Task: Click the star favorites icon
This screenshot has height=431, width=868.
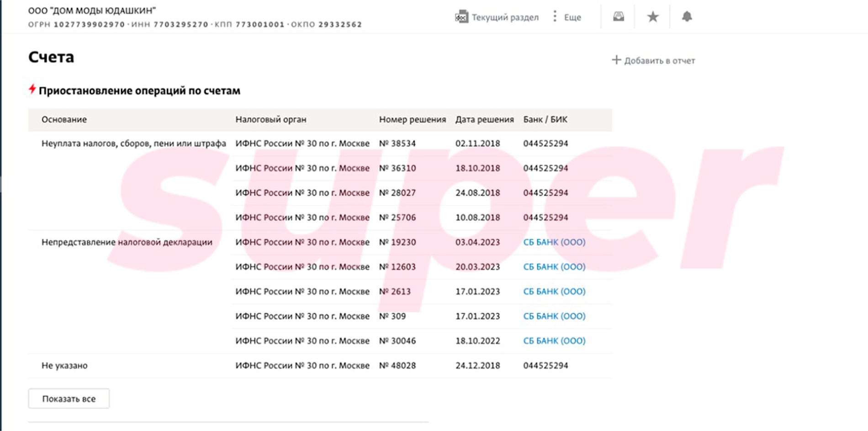Action: (x=653, y=17)
